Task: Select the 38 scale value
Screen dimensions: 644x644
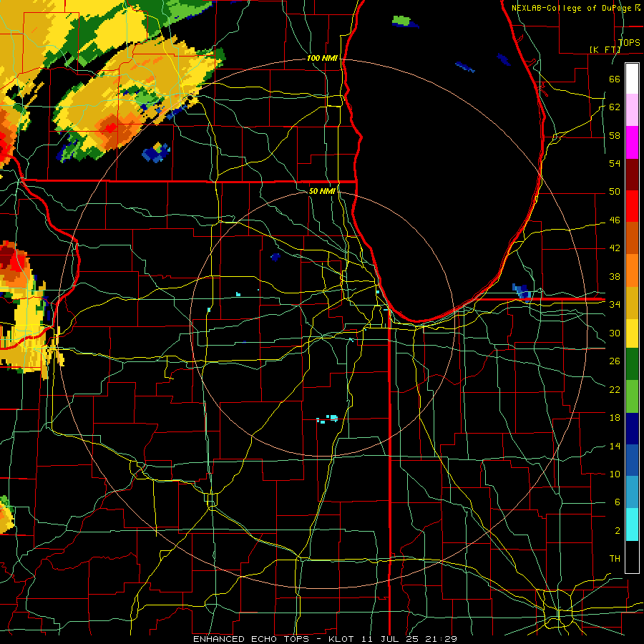Action: tap(615, 276)
